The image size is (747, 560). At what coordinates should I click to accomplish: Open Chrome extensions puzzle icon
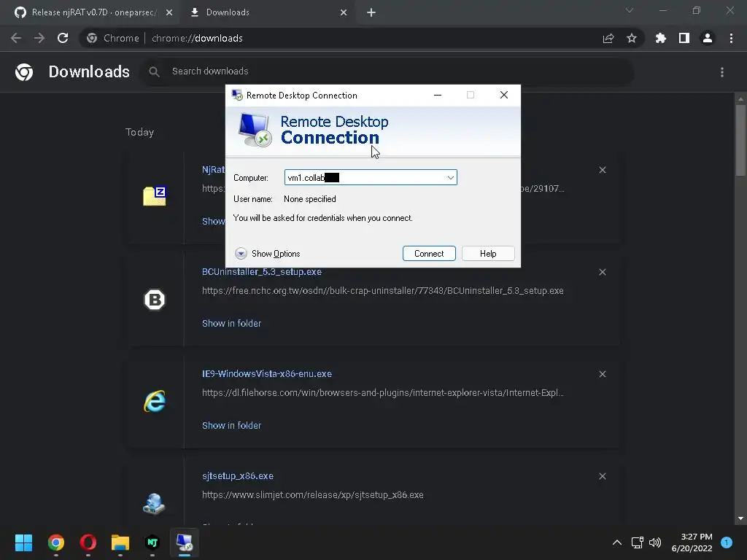click(661, 38)
